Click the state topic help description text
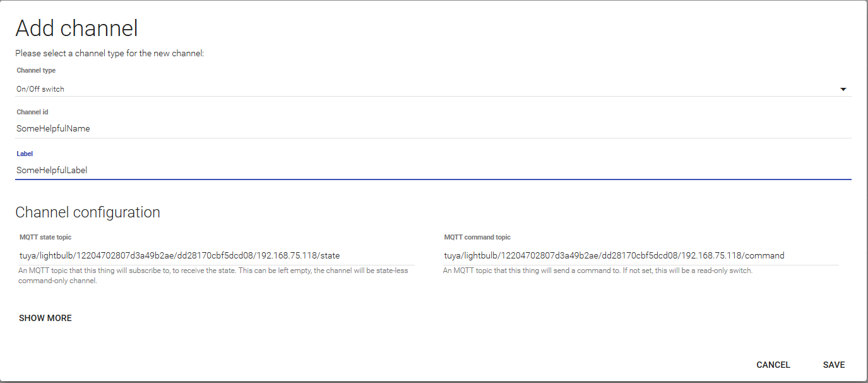This screenshot has height=383, width=868. tap(213, 276)
